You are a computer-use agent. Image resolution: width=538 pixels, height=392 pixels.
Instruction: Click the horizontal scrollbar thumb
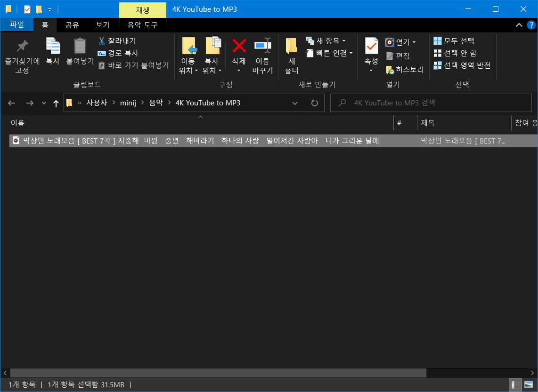click(x=218, y=373)
